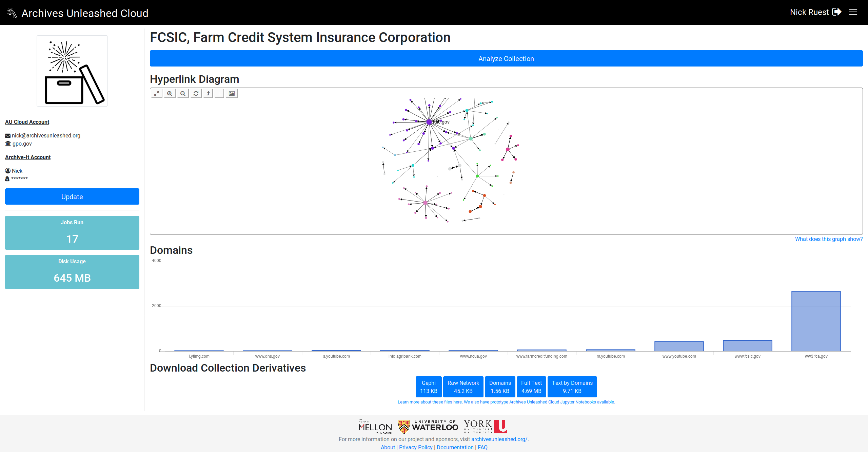Click the FCSIC collection title
The image size is (868, 452).
(300, 37)
